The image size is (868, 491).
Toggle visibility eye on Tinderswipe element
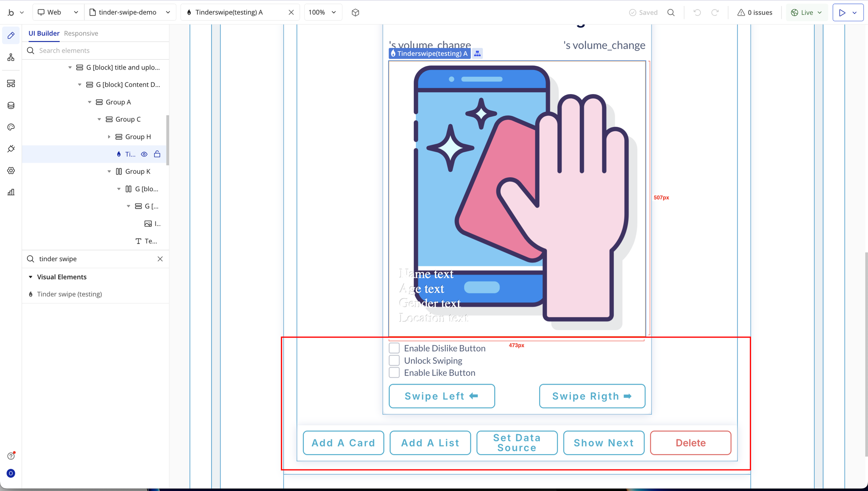144,154
